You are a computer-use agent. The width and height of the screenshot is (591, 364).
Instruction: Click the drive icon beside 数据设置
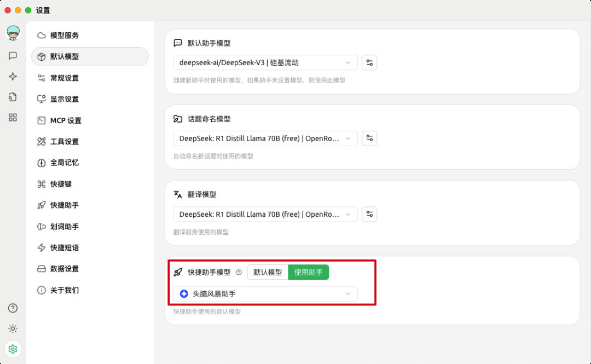tap(42, 269)
